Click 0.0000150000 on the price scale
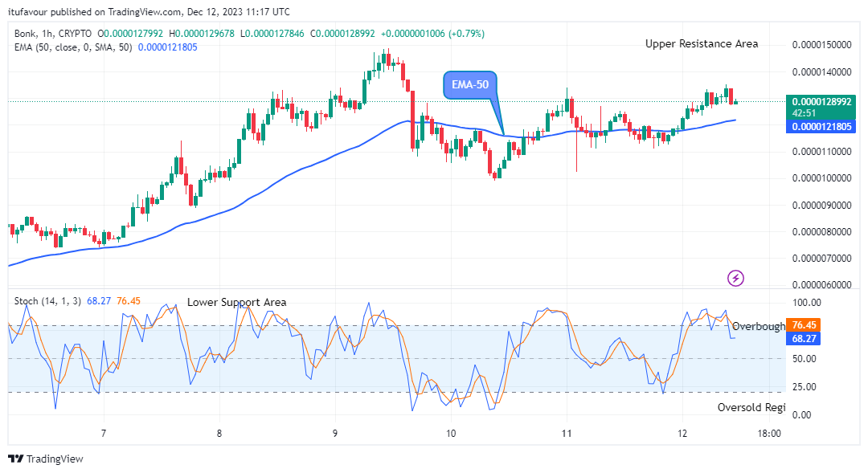 822,45
